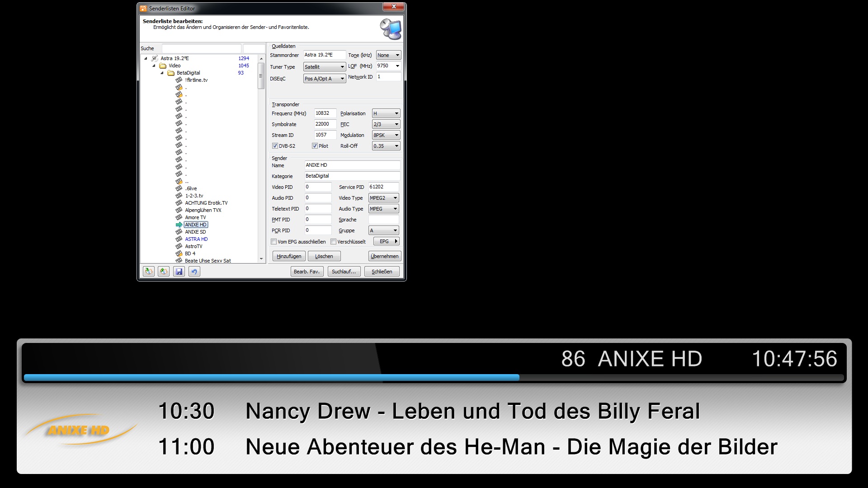Click the Suche search input field
This screenshot has height=488, width=868.
coord(202,48)
